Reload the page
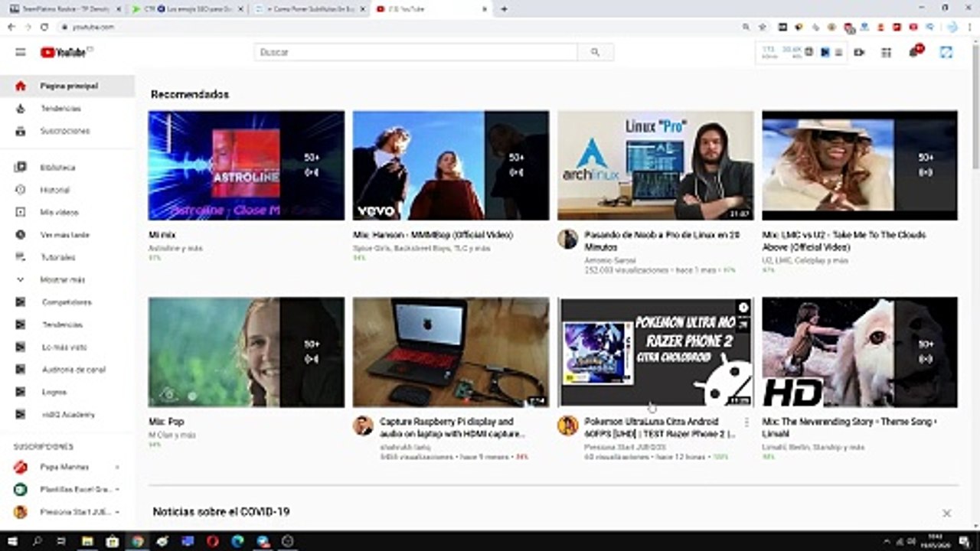 tap(44, 27)
